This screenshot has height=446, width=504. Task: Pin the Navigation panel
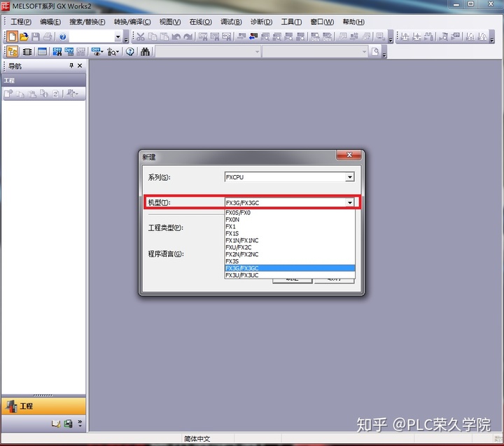point(71,66)
